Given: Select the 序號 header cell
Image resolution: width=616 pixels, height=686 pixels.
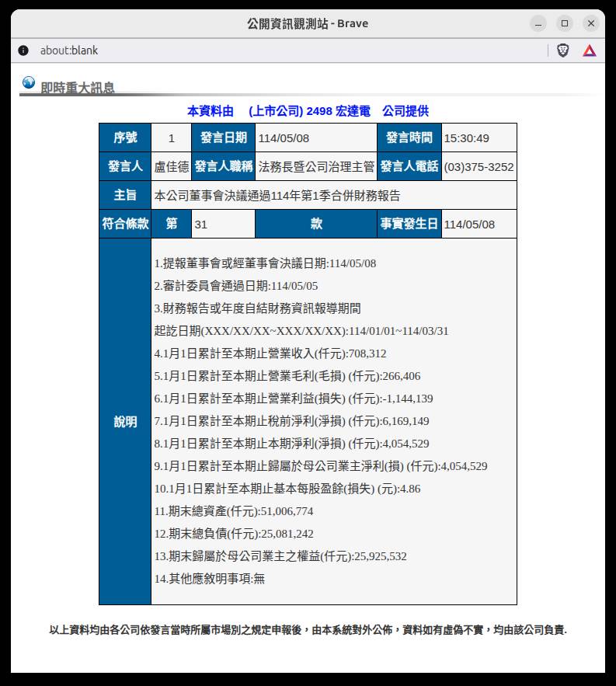Looking at the screenshot, I should click(x=125, y=138).
